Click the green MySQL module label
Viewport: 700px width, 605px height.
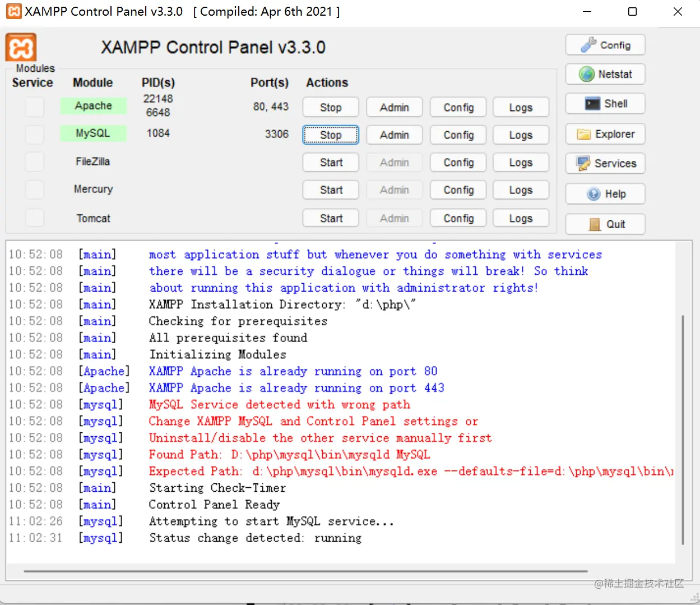(x=94, y=133)
